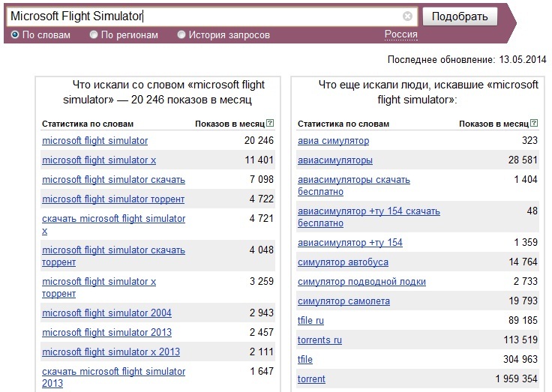Click the "Подобрать" button
The width and height of the screenshot is (552, 392).
click(460, 16)
